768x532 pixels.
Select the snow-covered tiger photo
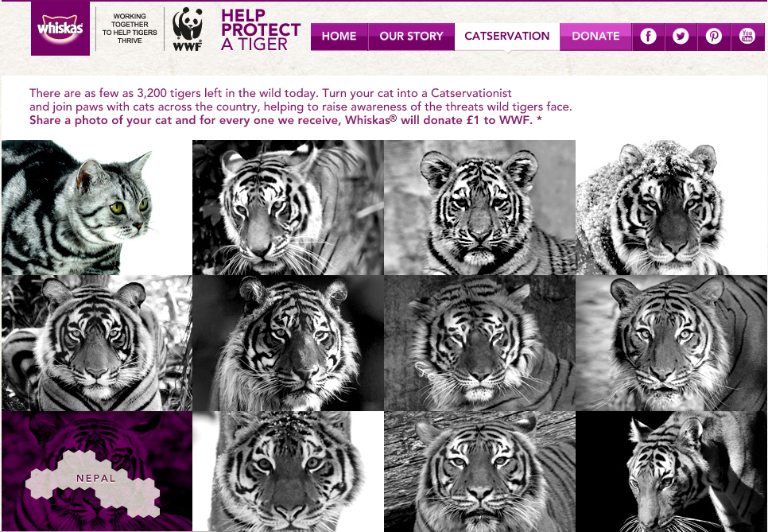coord(672,208)
